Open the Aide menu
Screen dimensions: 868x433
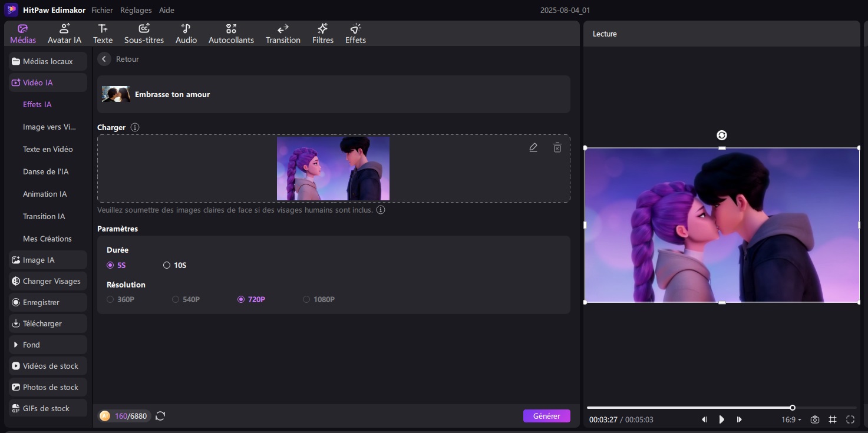[167, 10]
